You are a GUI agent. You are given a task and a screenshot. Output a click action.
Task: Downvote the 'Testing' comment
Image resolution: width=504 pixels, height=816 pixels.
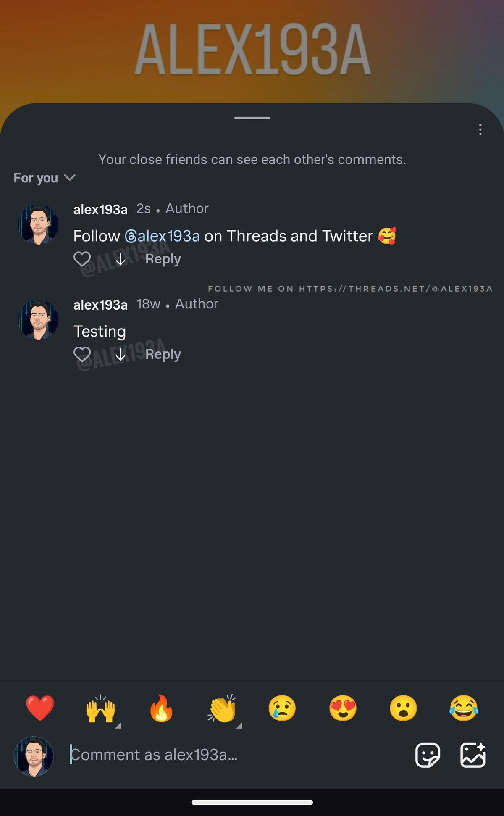[x=121, y=355]
